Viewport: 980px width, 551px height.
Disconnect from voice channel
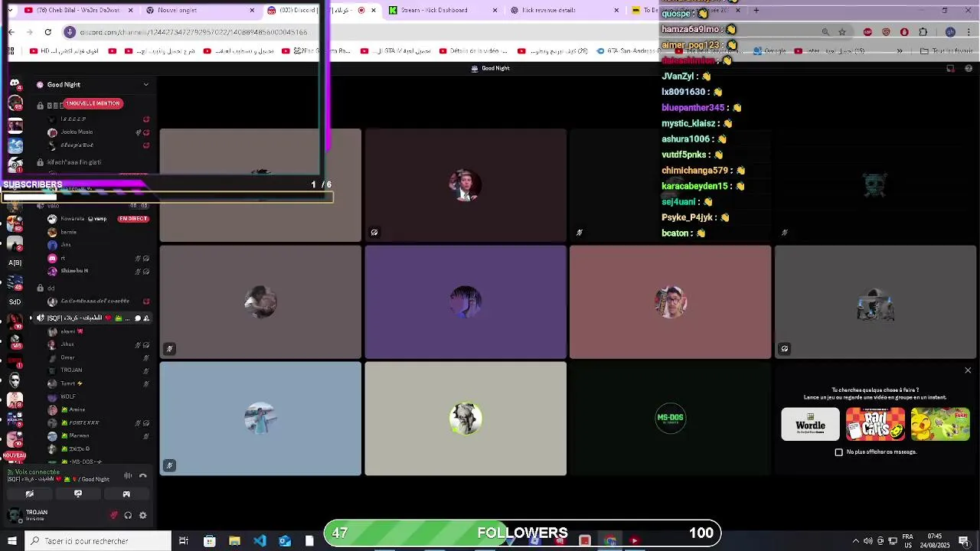pos(142,476)
